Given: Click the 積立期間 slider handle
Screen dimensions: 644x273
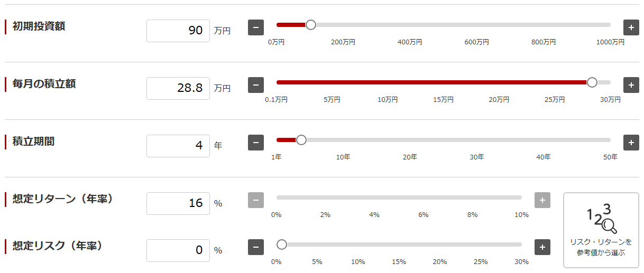Looking at the screenshot, I should coord(301,140).
